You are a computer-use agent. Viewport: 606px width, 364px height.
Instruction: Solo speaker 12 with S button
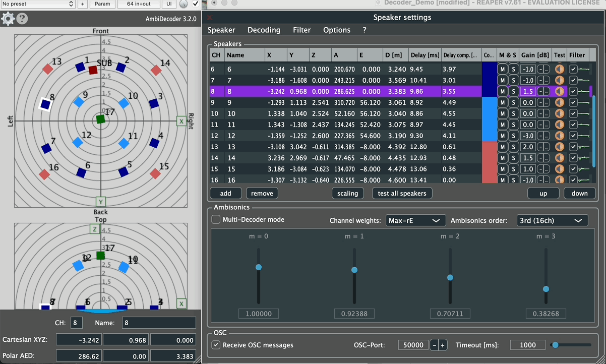coord(513,136)
